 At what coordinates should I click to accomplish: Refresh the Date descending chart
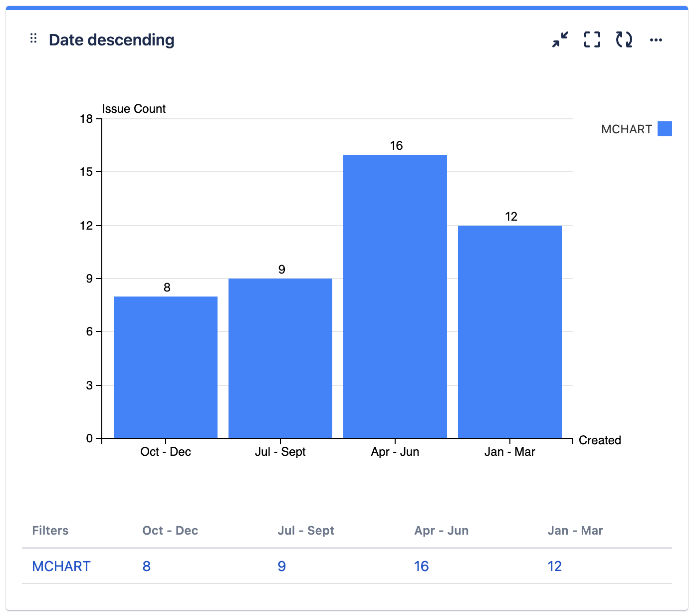click(x=624, y=40)
